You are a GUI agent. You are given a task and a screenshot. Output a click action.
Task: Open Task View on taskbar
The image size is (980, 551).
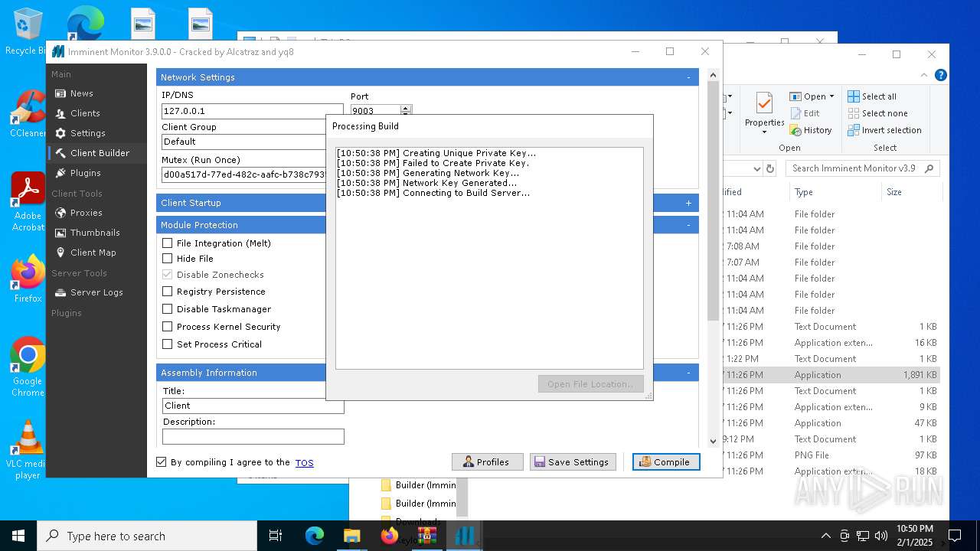[276, 536]
